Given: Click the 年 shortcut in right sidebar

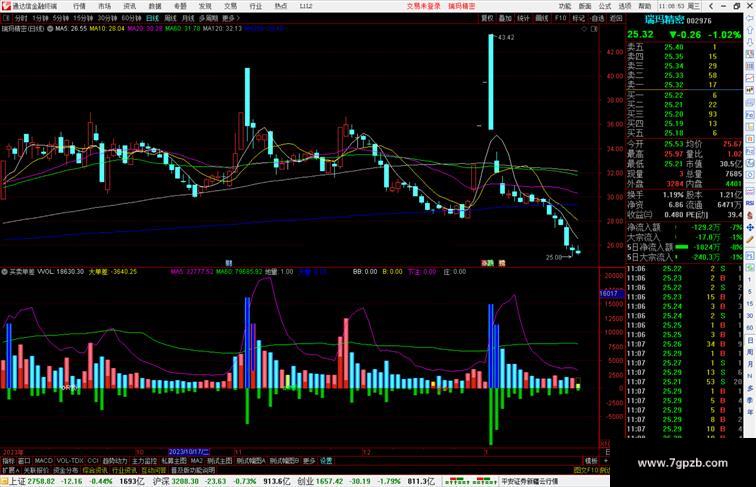Looking at the screenshot, I should point(750,413).
